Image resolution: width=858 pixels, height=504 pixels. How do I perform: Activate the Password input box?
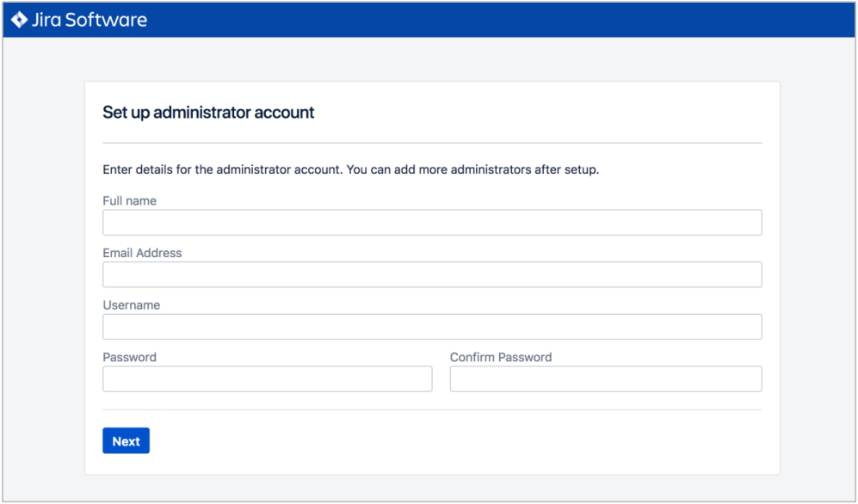point(268,378)
